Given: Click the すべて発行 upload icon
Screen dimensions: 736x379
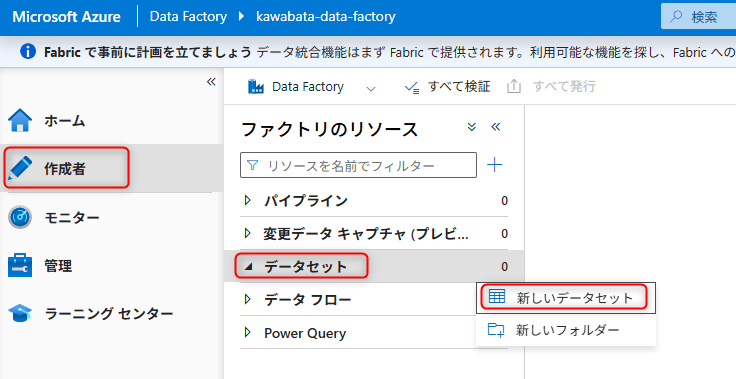Looking at the screenshot, I should click(x=514, y=86).
